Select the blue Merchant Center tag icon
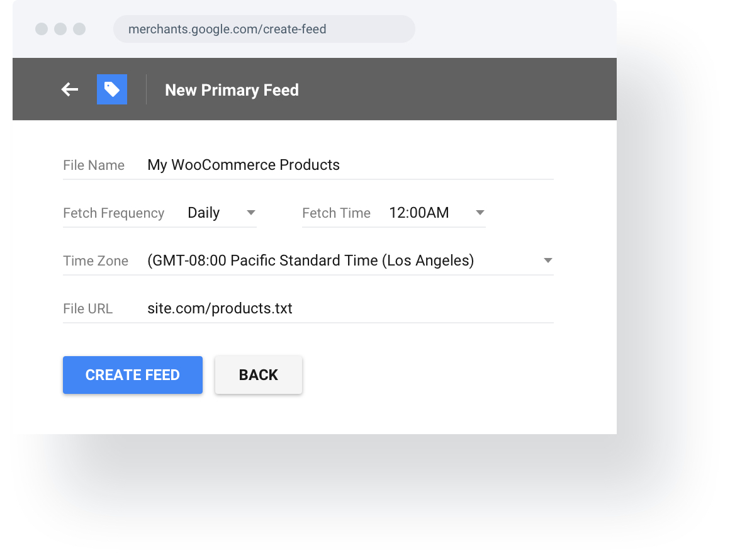This screenshot has height=560, width=730. pos(111,89)
